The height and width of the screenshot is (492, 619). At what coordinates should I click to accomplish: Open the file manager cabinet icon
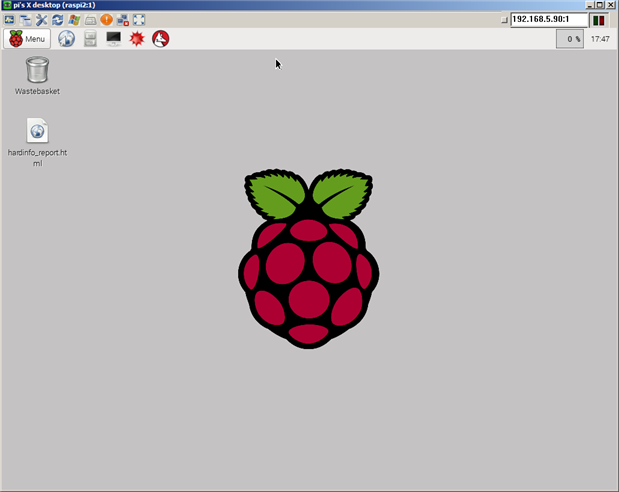coord(90,39)
